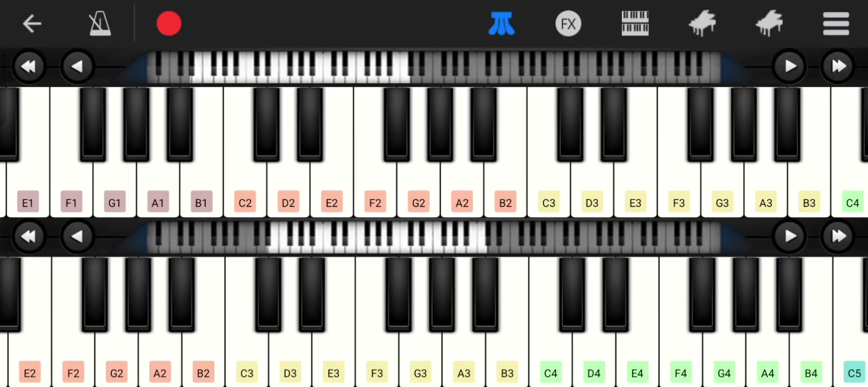
Task: Click the upper keyboard range overview strip
Action: (x=433, y=67)
